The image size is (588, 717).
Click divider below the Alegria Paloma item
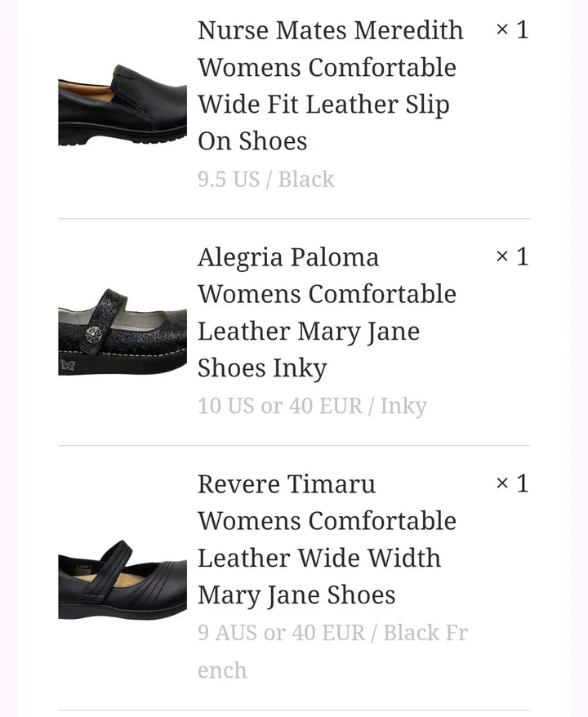[x=294, y=446]
